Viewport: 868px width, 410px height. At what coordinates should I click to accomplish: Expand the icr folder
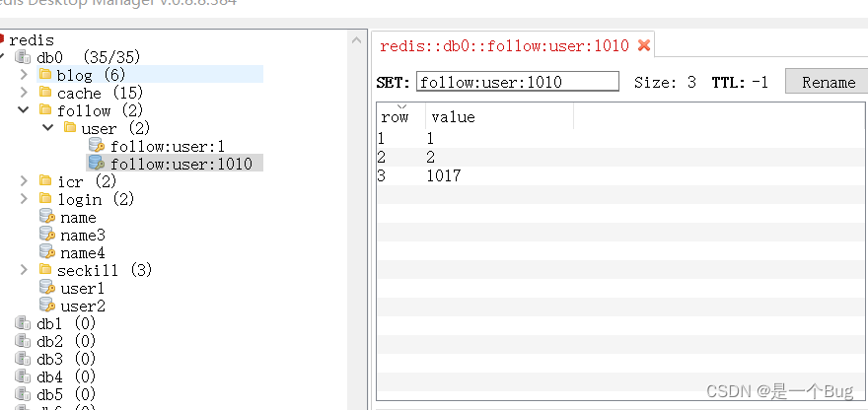pyautogui.click(x=24, y=180)
